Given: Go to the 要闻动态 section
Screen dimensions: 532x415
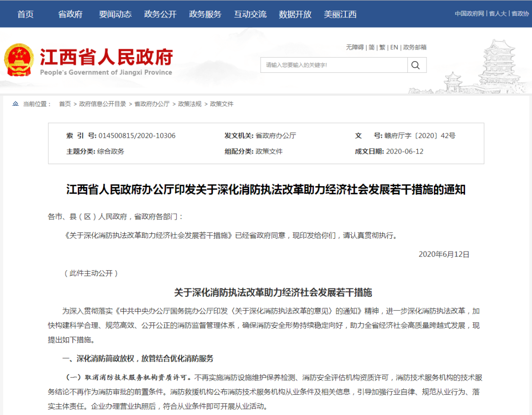Looking at the screenshot, I should tap(115, 14).
